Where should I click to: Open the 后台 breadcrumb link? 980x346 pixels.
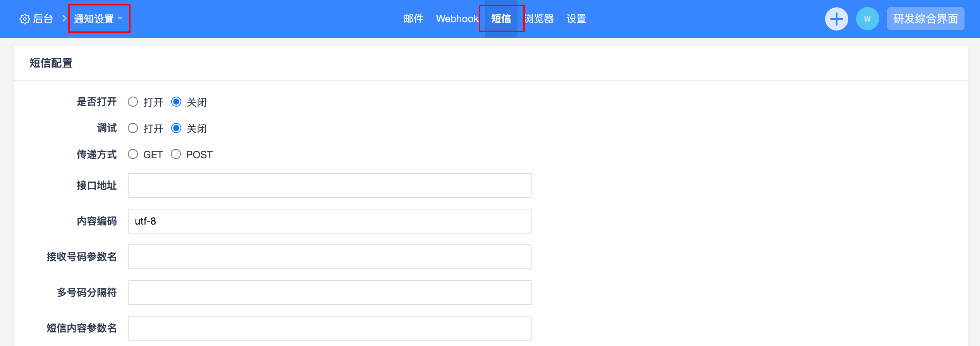(x=43, y=19)
